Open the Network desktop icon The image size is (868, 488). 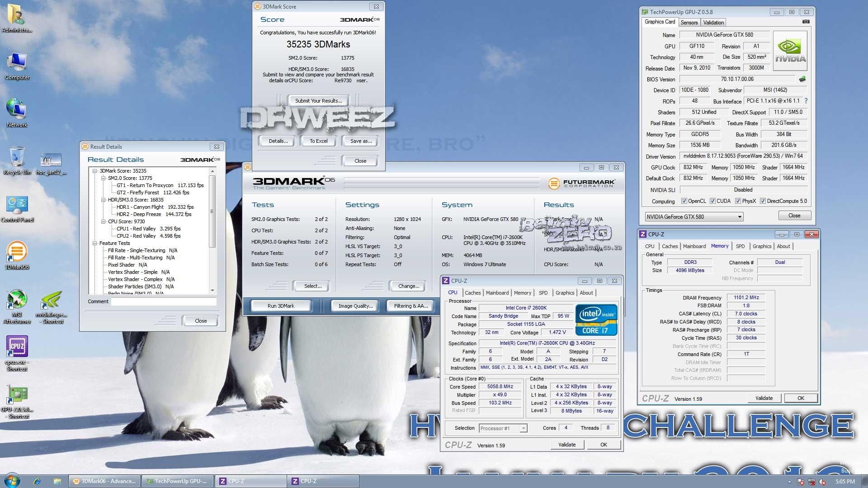point(17,113)
